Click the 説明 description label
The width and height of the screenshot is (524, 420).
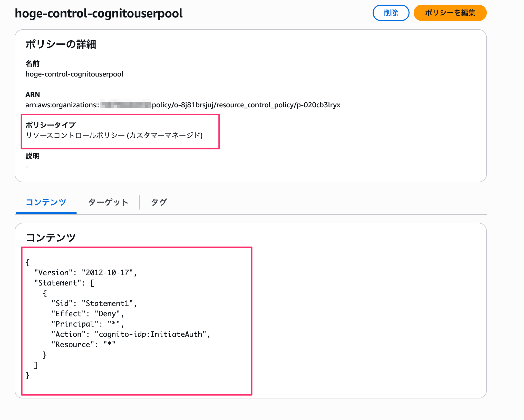coord(32,156)
